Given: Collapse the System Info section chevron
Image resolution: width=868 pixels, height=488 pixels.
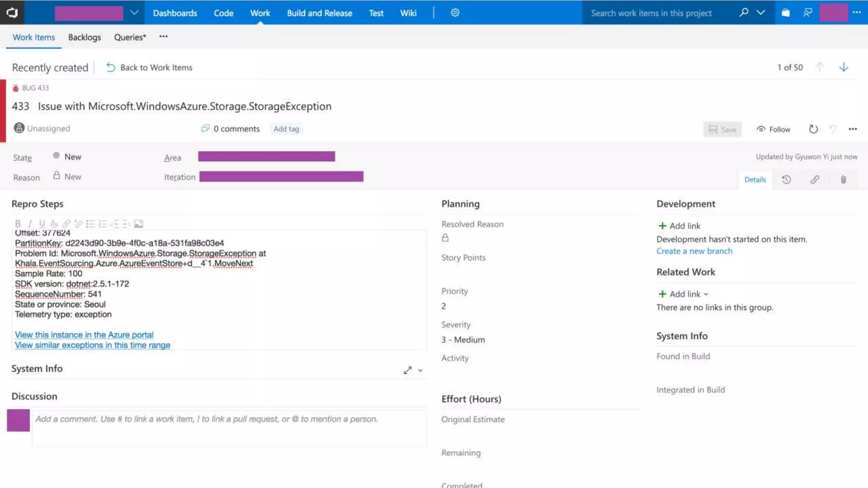Looking at the screenshot, I should 420,370.
